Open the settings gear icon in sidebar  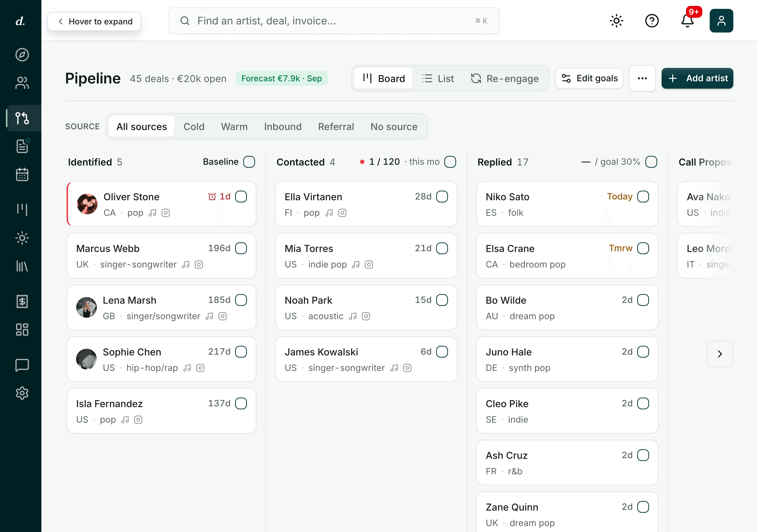tap(22, 393)
